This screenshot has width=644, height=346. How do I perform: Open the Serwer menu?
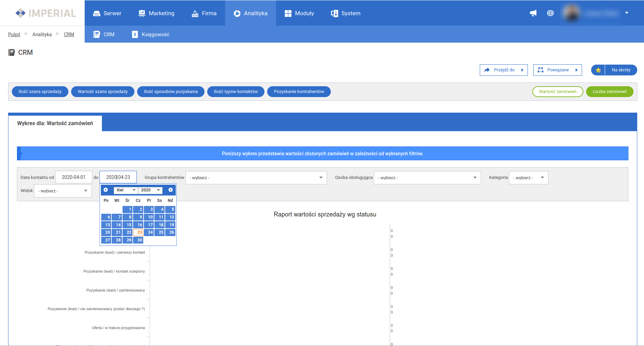tap(107, 13)
